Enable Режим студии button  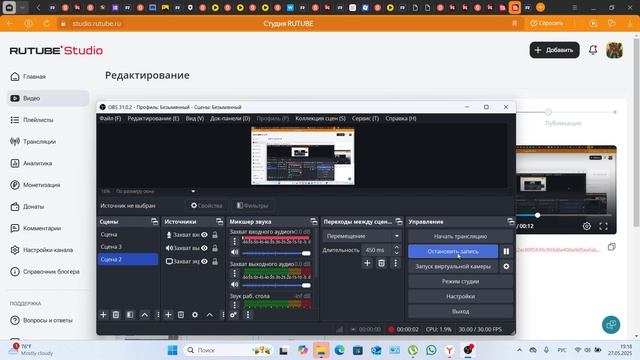[x=460, y=281]
